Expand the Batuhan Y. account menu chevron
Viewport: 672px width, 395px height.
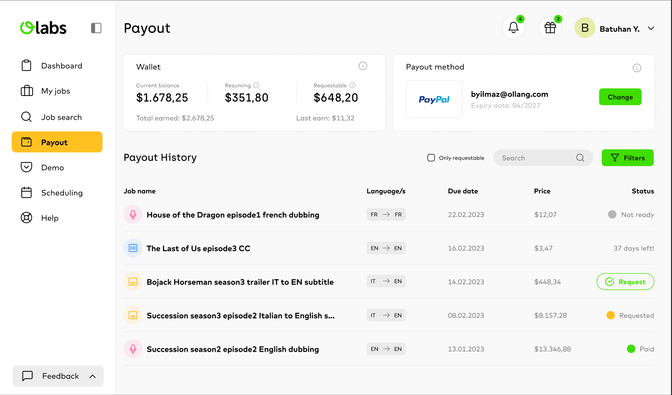click(x=651, y=29)
